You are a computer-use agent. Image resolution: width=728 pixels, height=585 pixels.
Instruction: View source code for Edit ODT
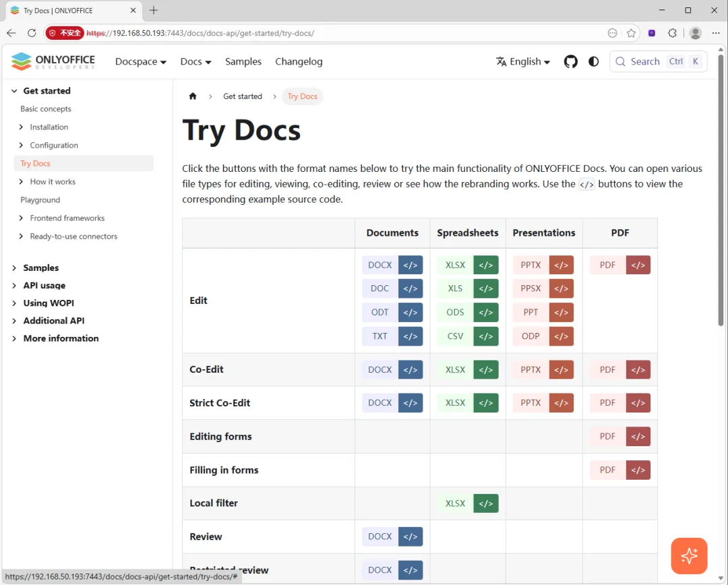click(411, 313)
